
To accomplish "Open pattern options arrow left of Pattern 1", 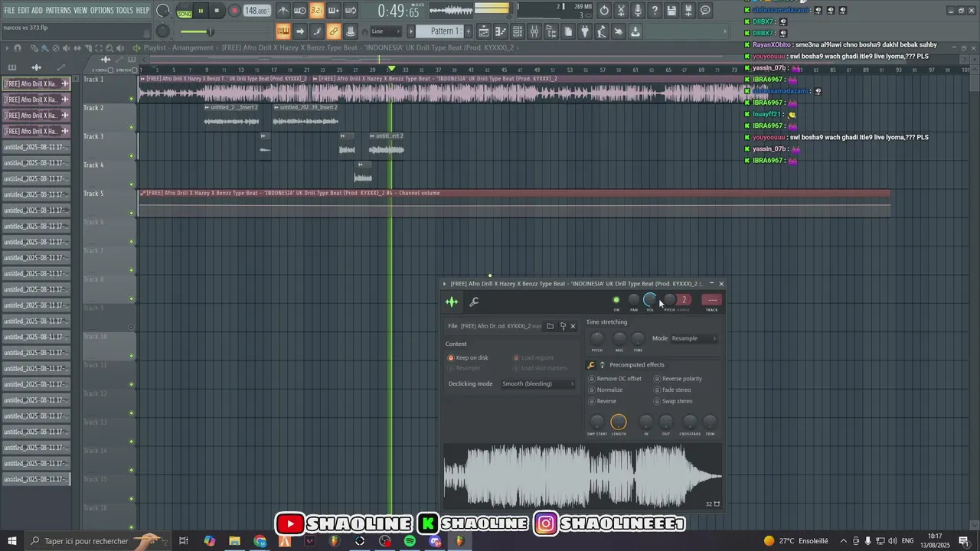I will 411,31.
